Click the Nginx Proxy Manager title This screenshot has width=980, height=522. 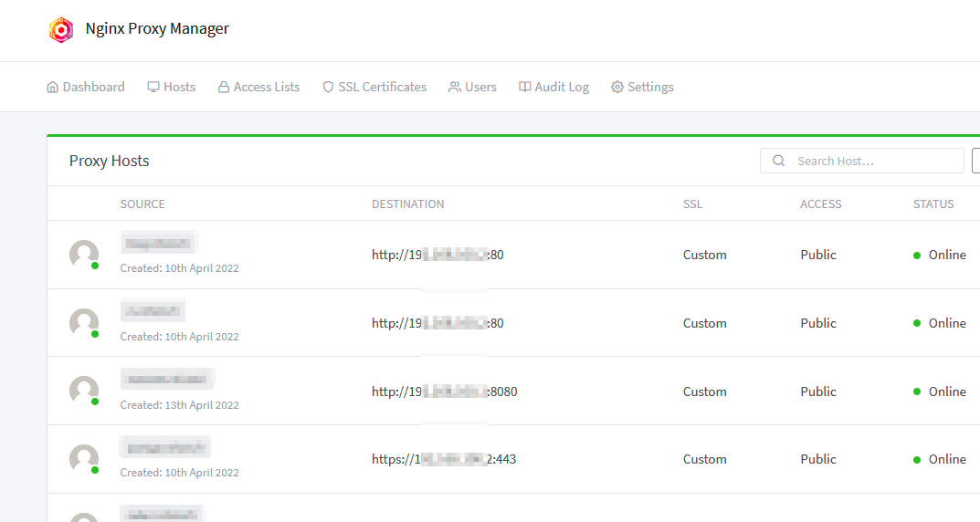157,28
